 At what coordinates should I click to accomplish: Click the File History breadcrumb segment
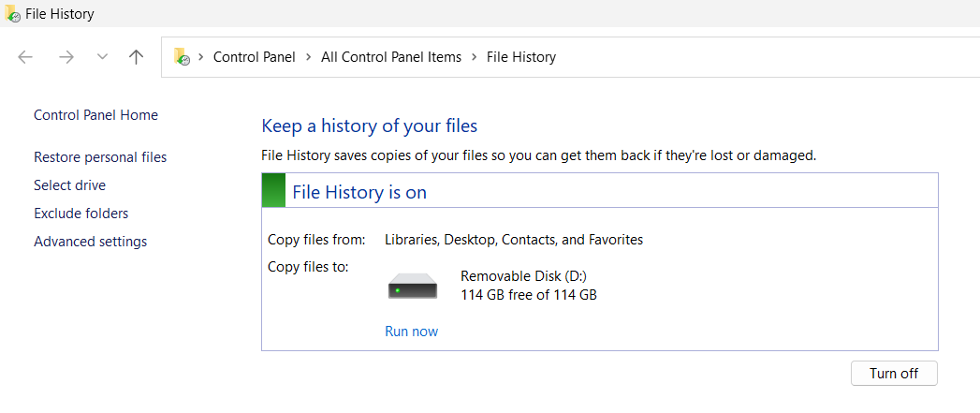point(520,57)
